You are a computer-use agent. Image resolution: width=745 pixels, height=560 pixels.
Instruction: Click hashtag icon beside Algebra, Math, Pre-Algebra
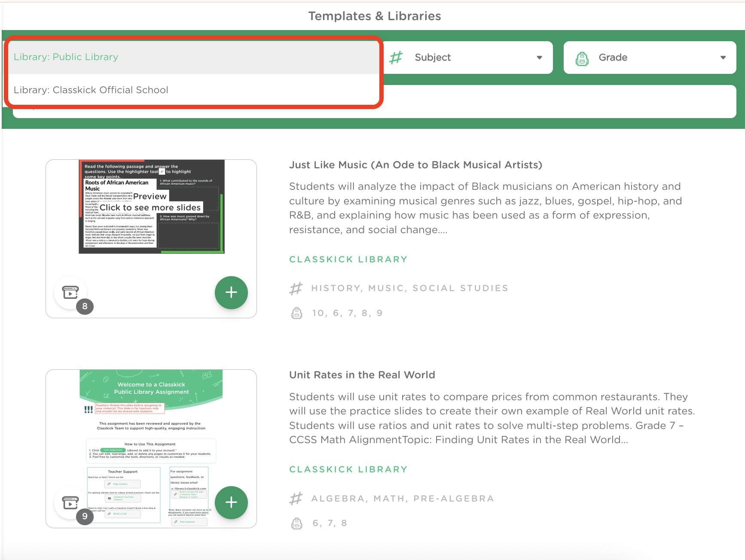click(x=296, y=499)
